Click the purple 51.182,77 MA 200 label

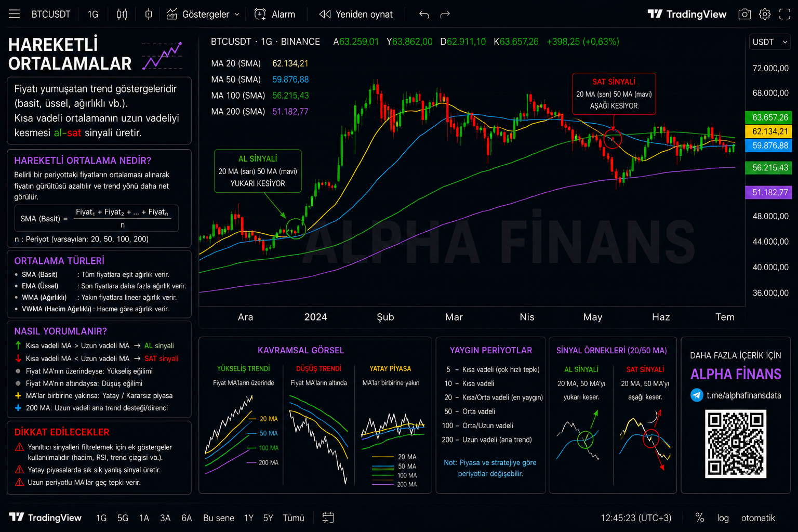click(768, 193)
